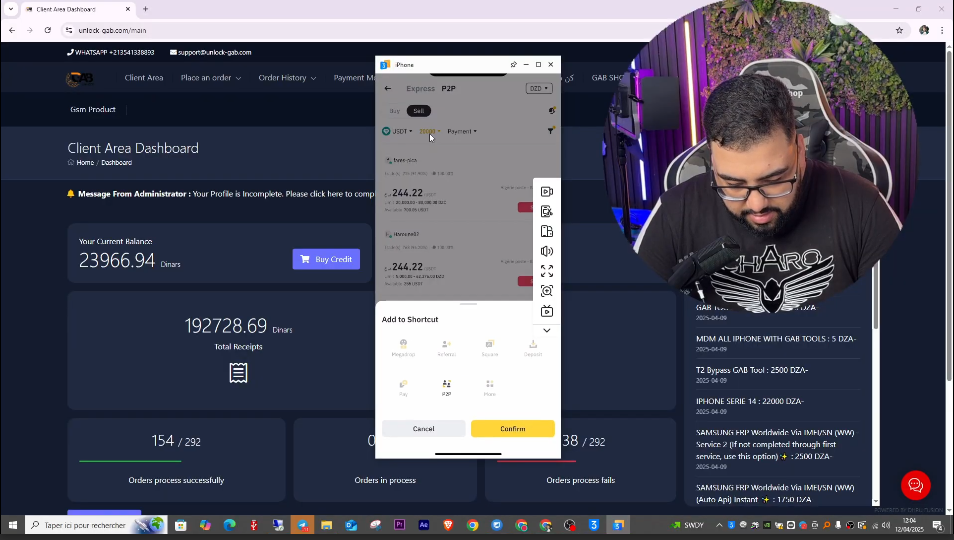Viewport: 954px width, 540px height.
Task: Click the record screen icon in side toolbar
Action: [x=546, y=192]
